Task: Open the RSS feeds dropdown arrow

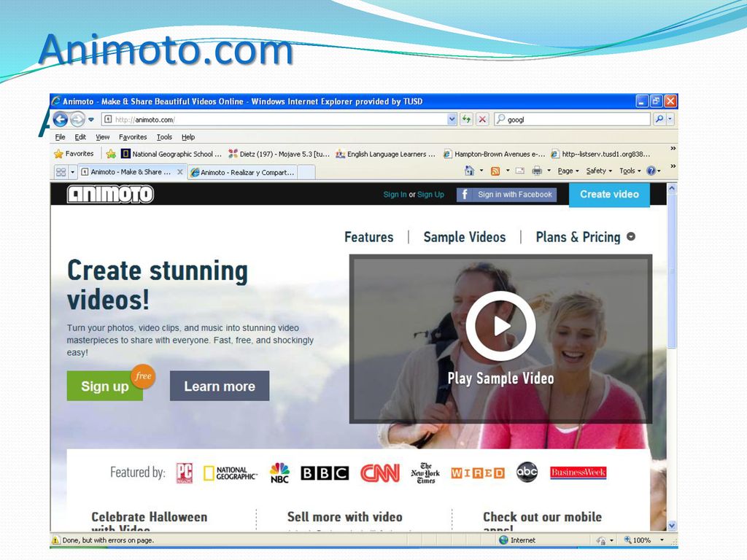Action: coord(508,171)
